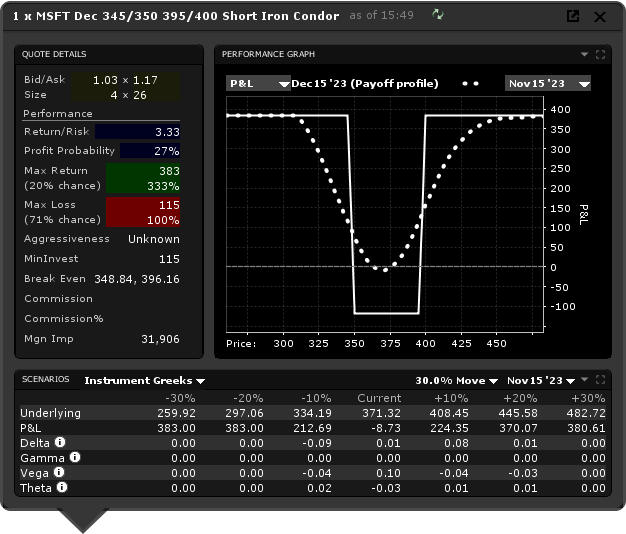Click the Quote Details panel header
Screen dimensions: 626x534
[109, 54]
